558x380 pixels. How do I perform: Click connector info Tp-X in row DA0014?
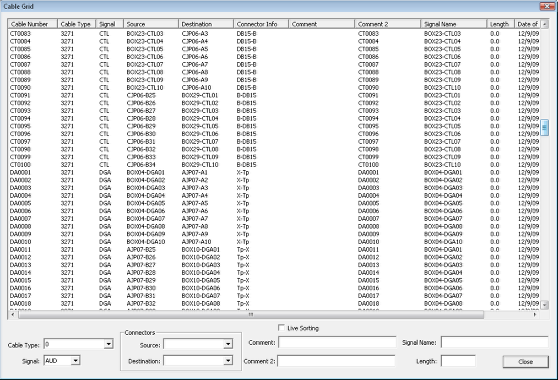[x=243, y=273]
